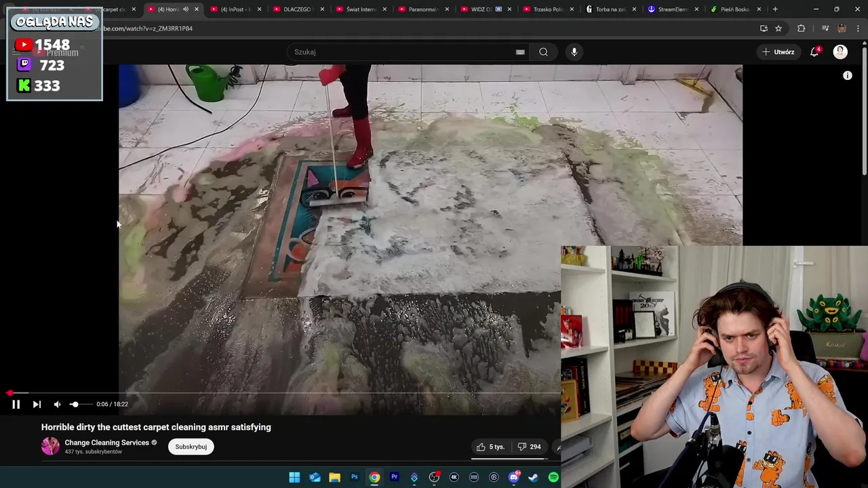Open Steam from the taskbar
Screen dimensions: 868x488
point(533,477)
